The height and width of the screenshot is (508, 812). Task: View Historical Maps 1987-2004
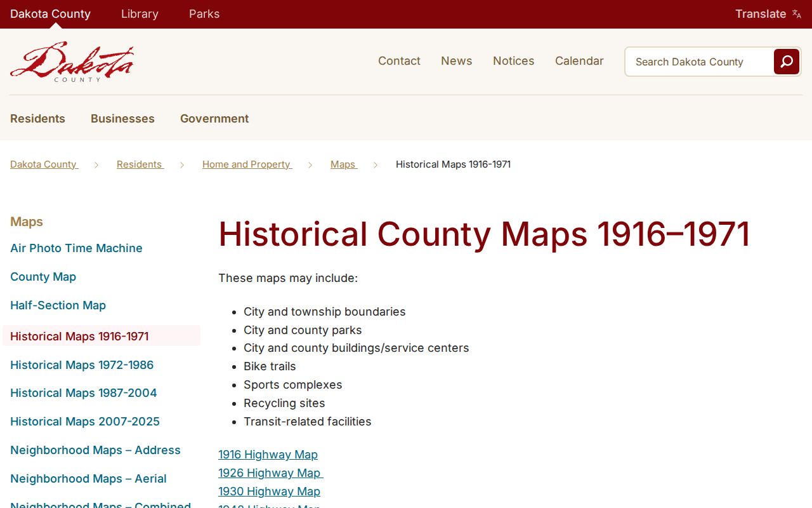(x=83, y=393)
